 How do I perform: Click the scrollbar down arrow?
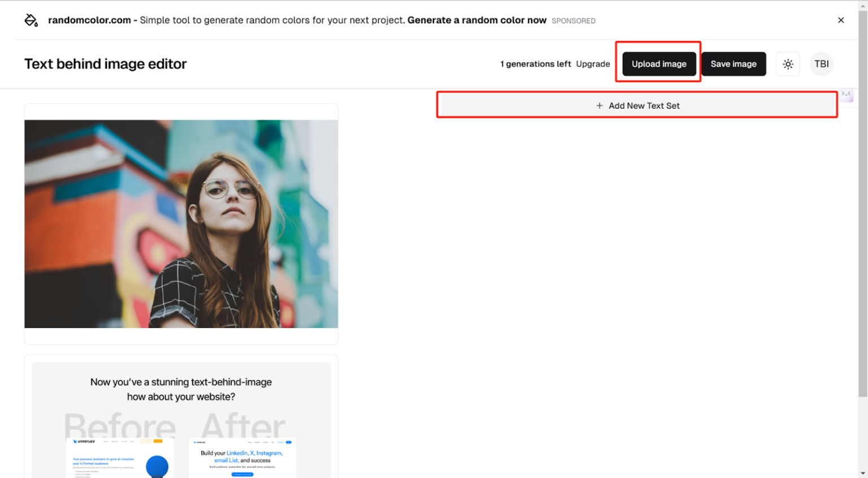click(862, 473)
